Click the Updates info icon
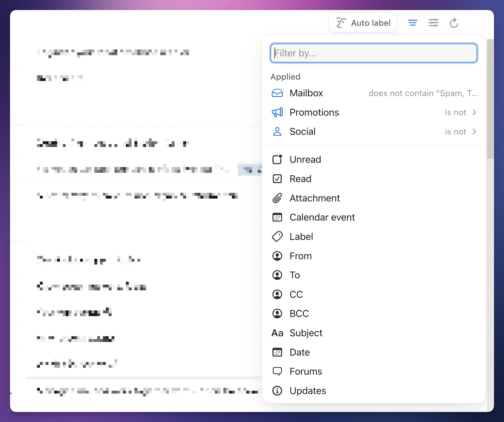 point(277,391)
